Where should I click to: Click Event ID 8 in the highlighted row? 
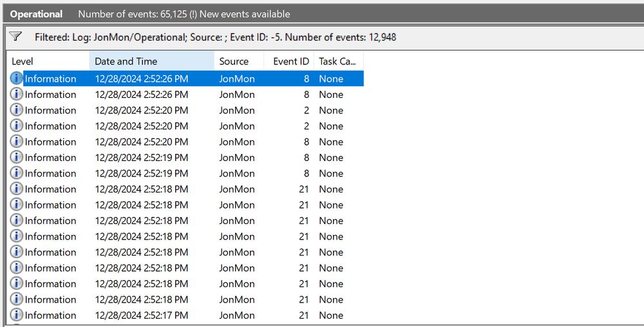307,79
